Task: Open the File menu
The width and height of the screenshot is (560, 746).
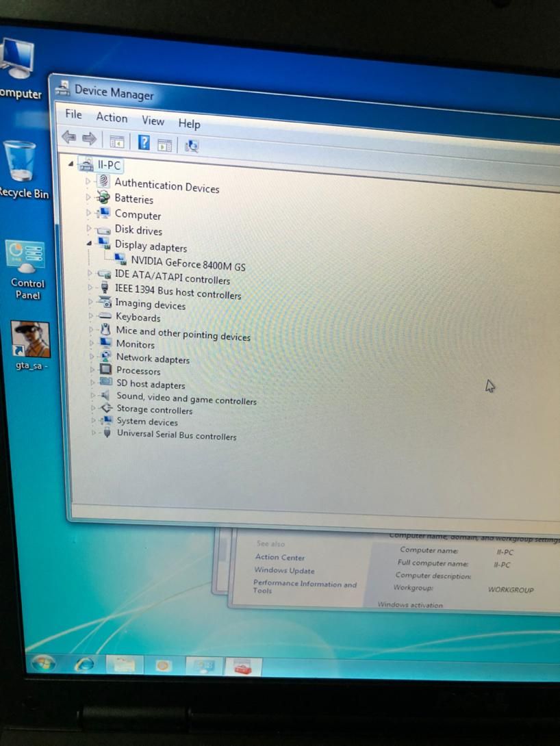Action: [x=73, y=114]
